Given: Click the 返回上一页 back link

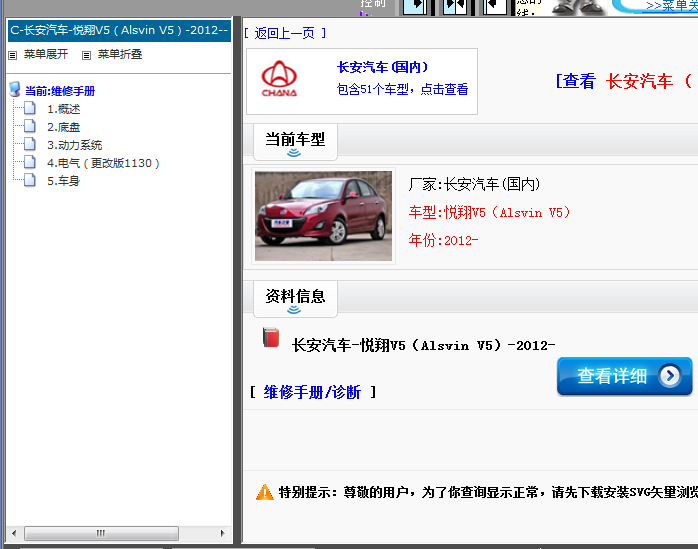Looking at the screenshot, I should 285,33.
